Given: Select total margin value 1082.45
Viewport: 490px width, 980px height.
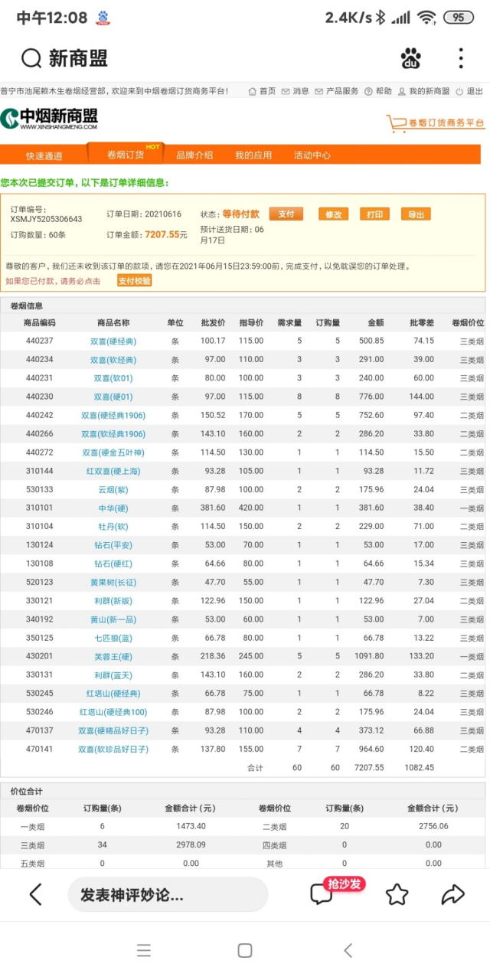Looking at the screenshot, I should (x=420, y=767).
